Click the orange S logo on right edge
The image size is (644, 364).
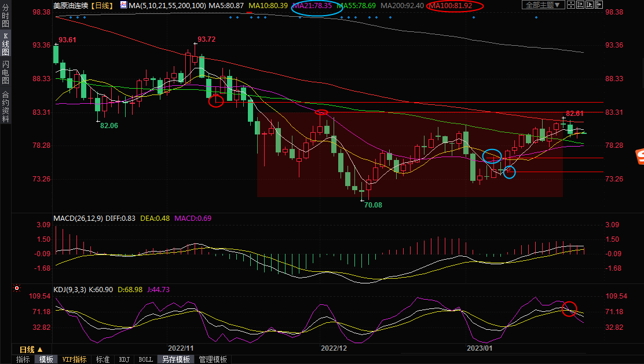click(638, 155)
